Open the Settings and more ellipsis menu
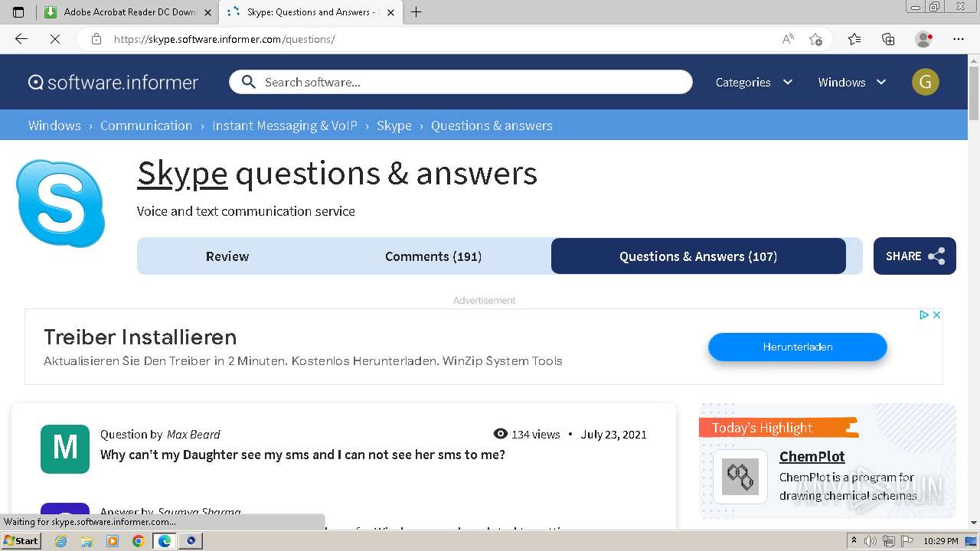Screen dimensions: 980x551 point(959,39)
